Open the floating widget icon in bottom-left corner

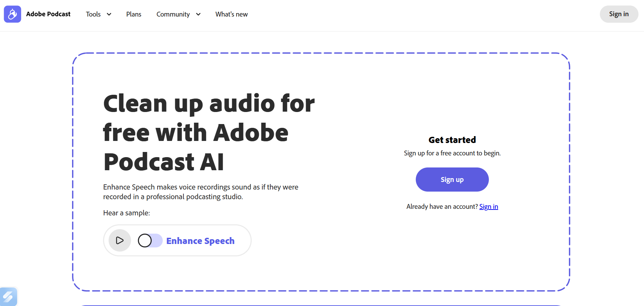pyautogui.click(x=8, y=296)
